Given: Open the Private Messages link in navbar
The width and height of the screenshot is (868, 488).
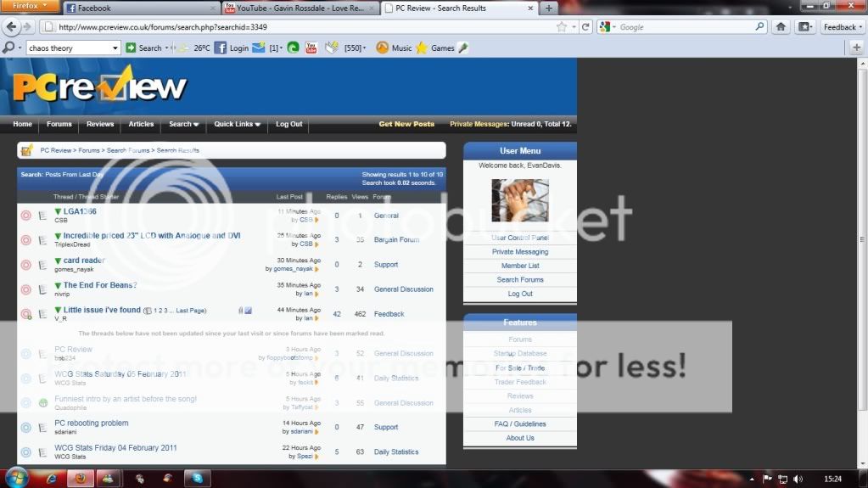Looking at the screenshot, I should click(479, 124).
